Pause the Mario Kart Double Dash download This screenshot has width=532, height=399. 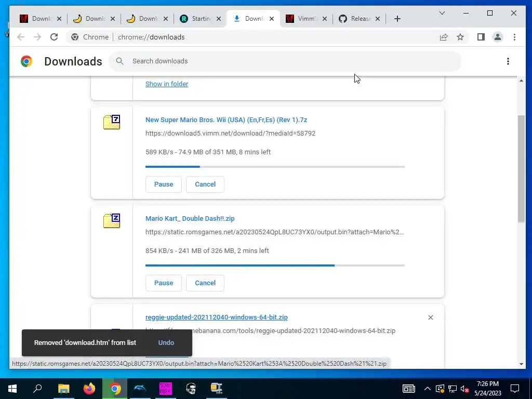coord(164,283)
